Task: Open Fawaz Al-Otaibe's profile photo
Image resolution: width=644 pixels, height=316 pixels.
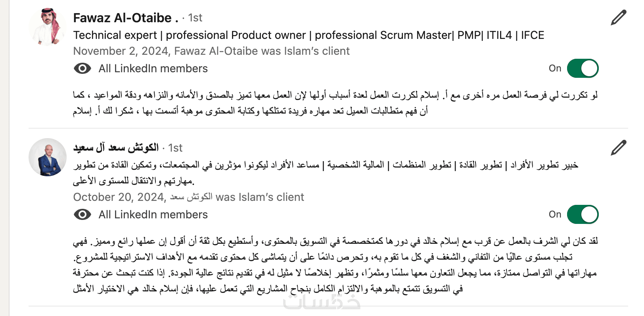Action: (x=48, y=26)
